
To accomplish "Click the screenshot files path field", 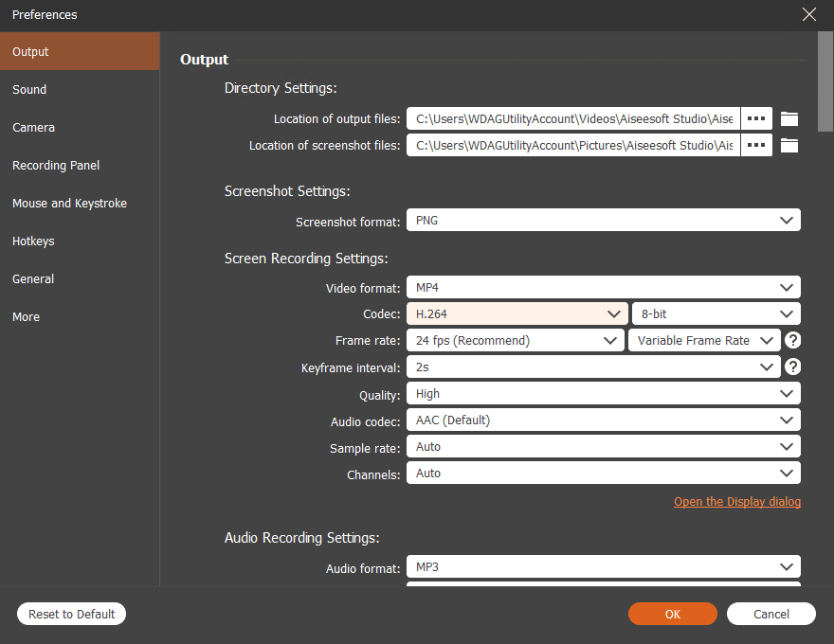I will coord(573,145).
